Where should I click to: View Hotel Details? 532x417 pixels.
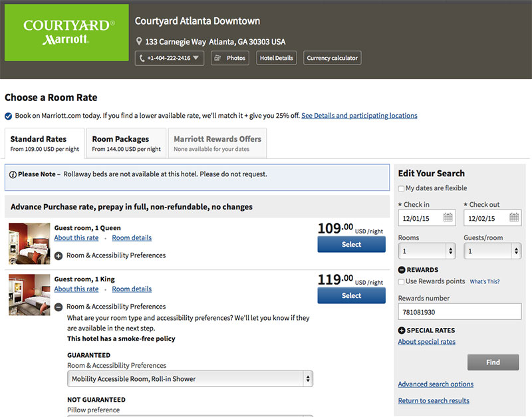(276, 58)
